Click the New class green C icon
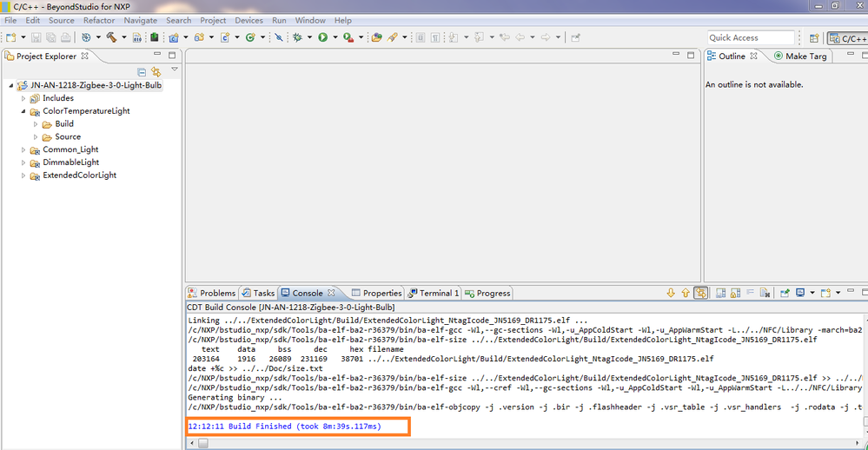The height and width of the screenshot is (450, 868). 250,37
